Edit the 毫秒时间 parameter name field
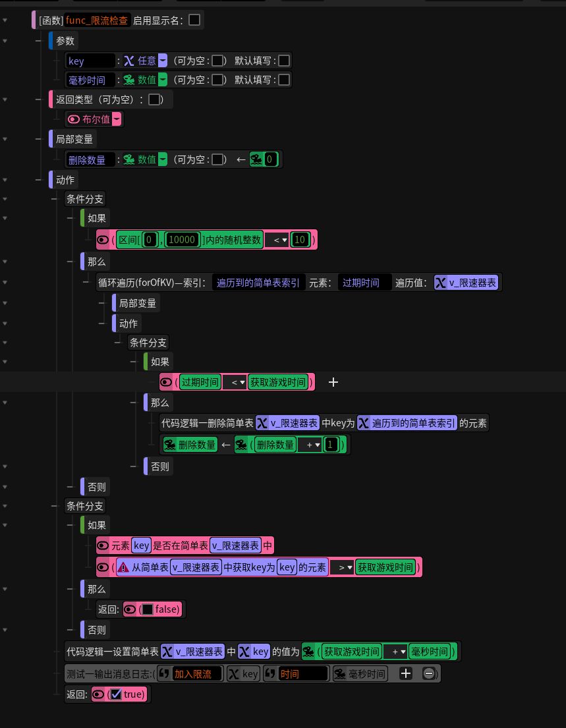566x728 pixels. coord(90,80)
